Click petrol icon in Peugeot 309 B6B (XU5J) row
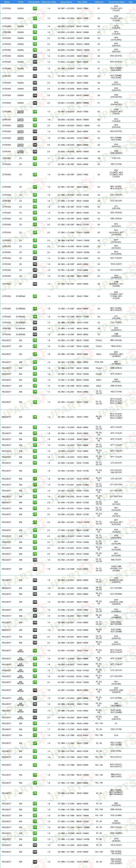This screenshot has width=136, height=868. (x=35, y=775)
